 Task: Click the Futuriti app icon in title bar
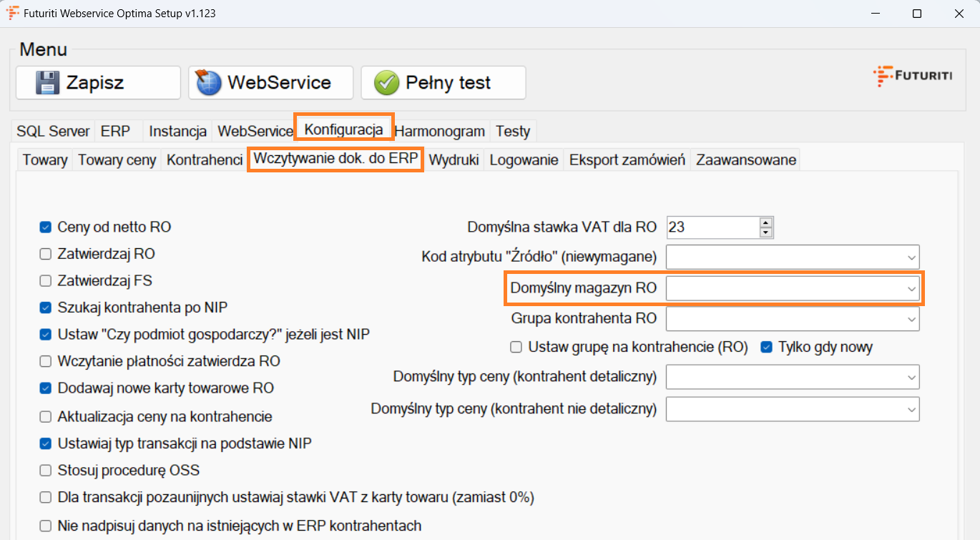tap(13, 13)
